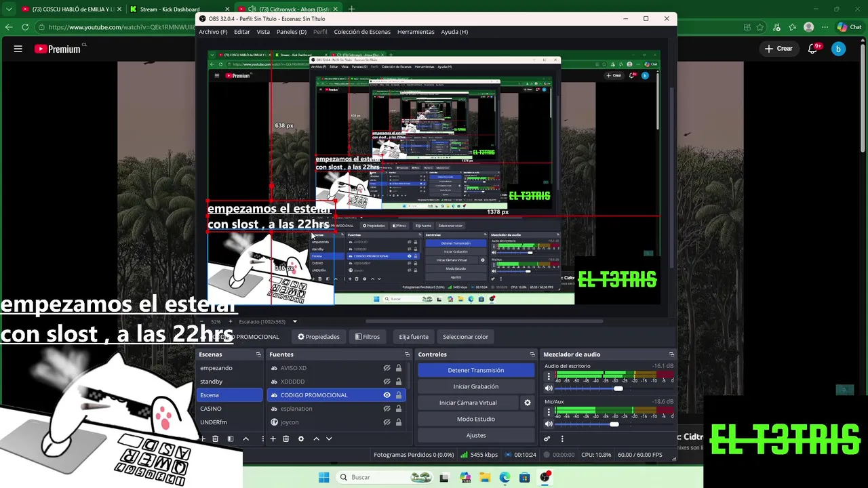
Task: Show the XDDDDD source
Action: pos(387,382)
